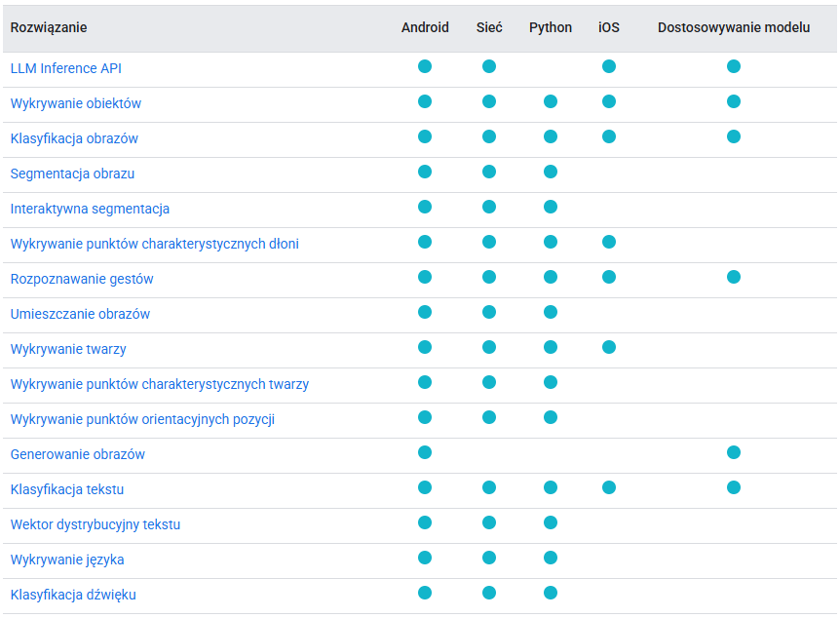Click Python dot in Umieszczanie obrazów row
The width and height of the screenshot is (840, 618).
point(551,313)
